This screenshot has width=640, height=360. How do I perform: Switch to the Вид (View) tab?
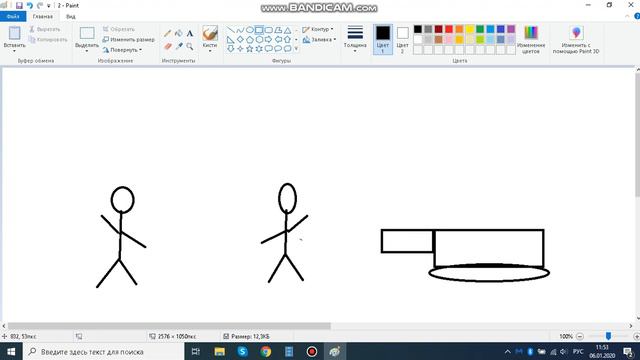tap(71, 16)
